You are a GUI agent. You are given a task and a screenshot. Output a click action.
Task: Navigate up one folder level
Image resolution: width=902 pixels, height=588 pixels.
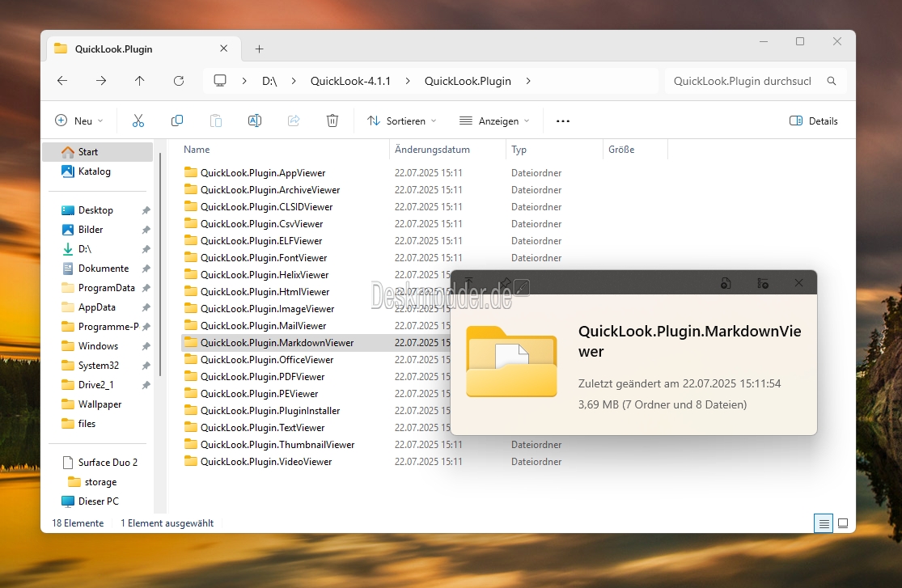tap(140, 81)
